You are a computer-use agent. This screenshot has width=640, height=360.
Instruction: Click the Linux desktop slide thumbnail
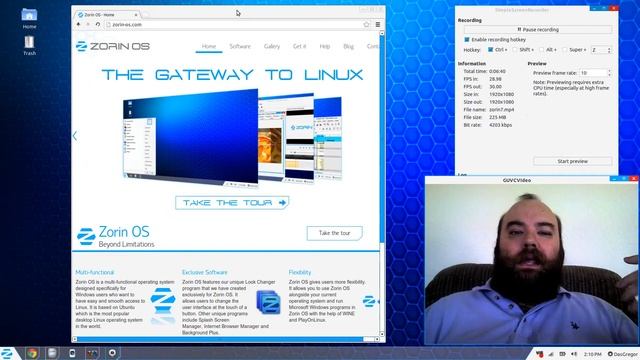191,137
